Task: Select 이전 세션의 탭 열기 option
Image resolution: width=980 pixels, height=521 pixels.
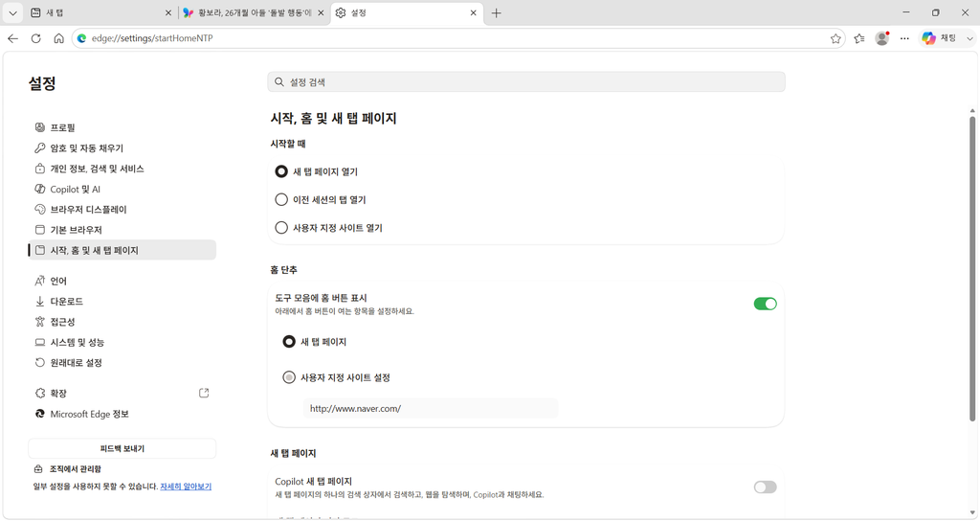Action: (x=281, y=199)
